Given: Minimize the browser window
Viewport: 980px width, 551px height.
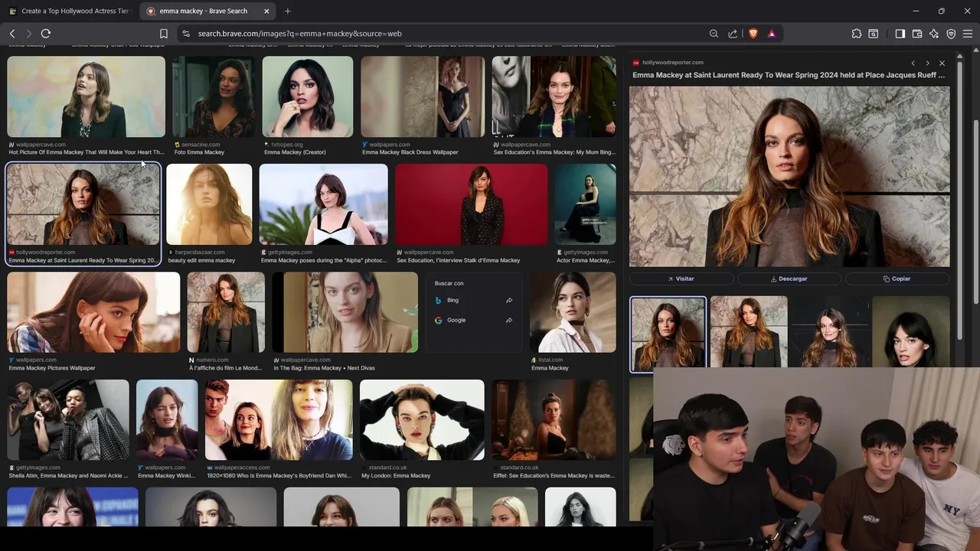Looking at the screenshot, I should point(916,11).
